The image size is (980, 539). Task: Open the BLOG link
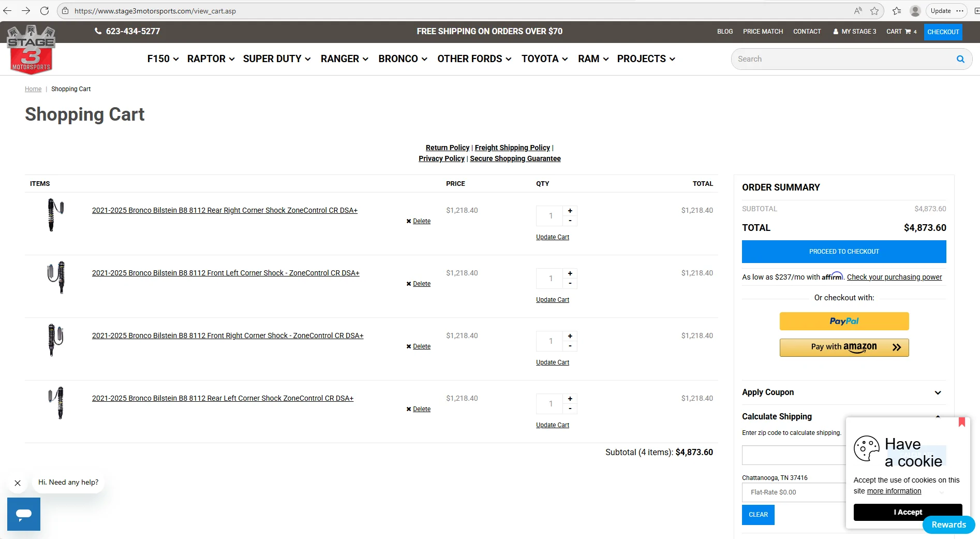(725, 32)
